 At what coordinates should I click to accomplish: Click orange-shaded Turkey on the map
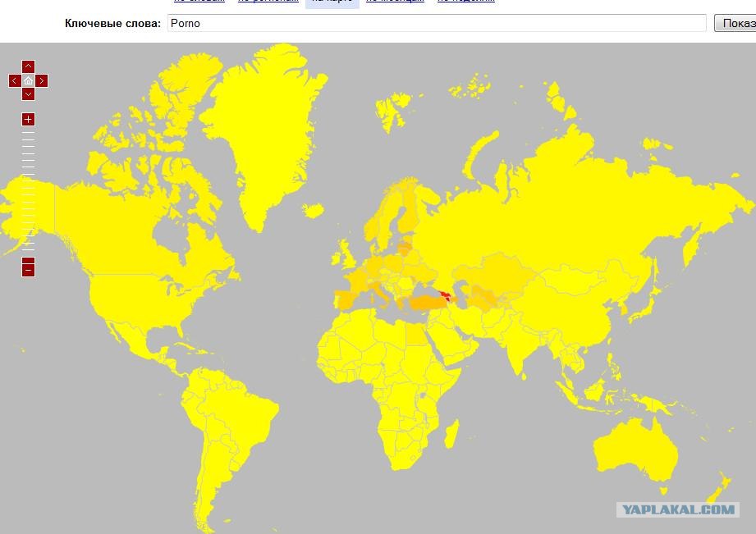(x=427, y=304)
